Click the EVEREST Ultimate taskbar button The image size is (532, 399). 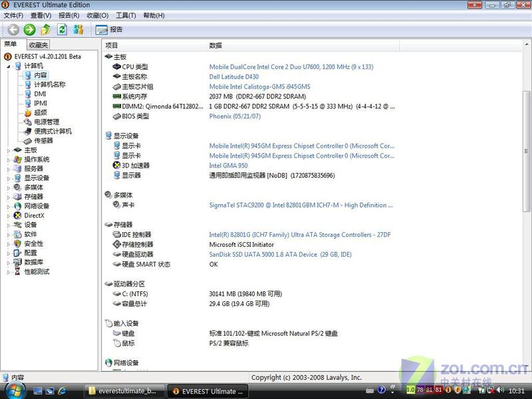(208, 391)
